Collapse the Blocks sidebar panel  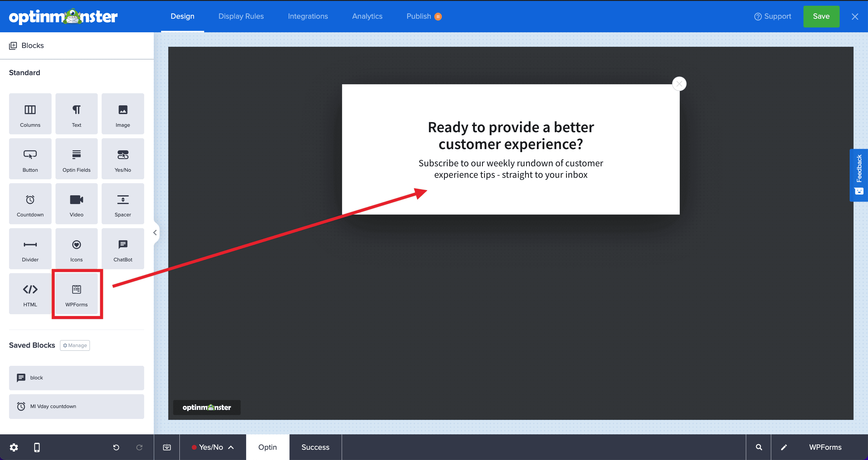[x=155, y=232]
